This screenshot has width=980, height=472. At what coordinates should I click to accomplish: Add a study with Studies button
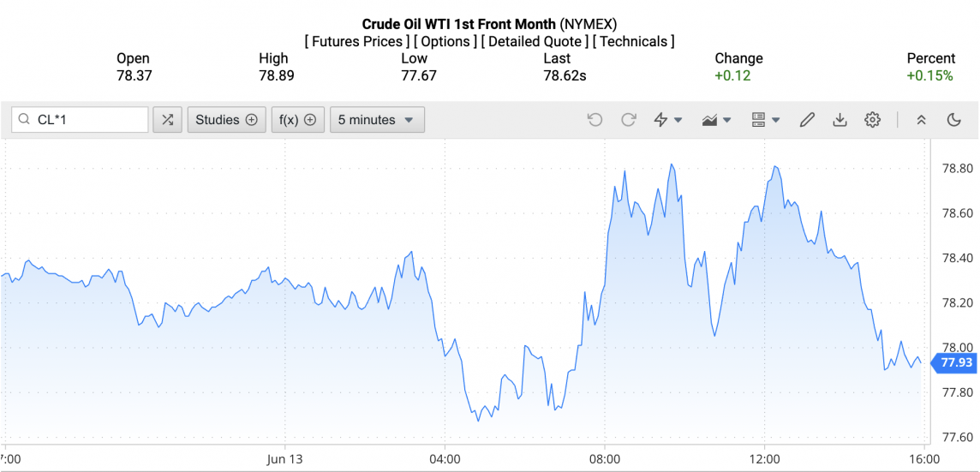coord(226,120)
